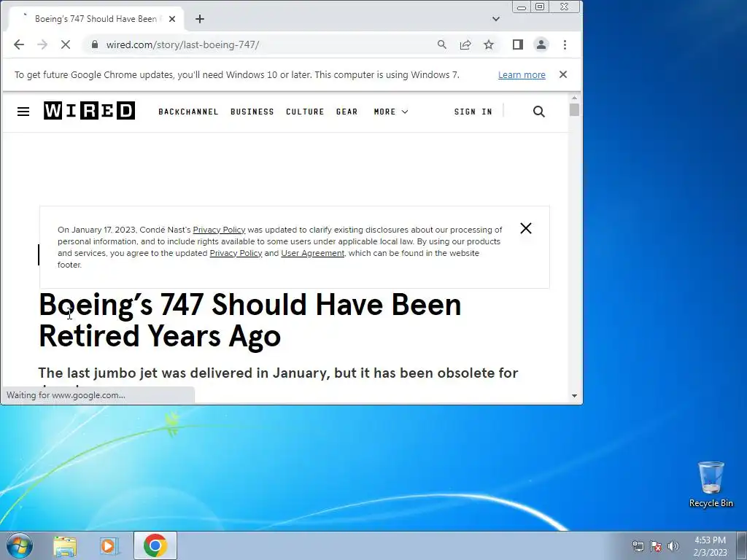Viewport: 747px width, 560px height.
Task: Open WIRED site search icon
Action: tap(539, 112)
